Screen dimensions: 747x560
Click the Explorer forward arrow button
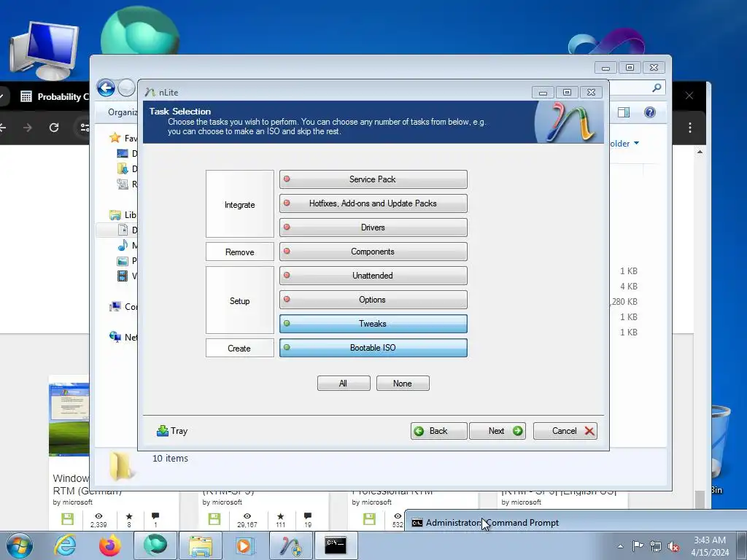tap(126, 88)
